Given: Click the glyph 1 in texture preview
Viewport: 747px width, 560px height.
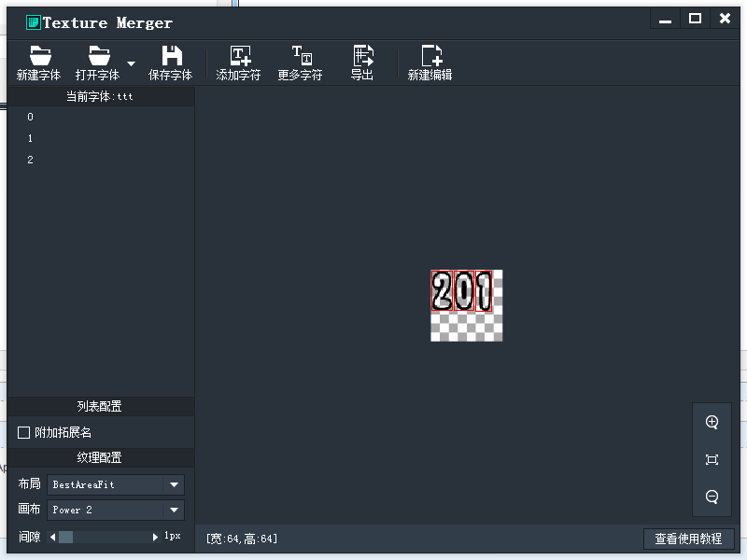Looking at the screenshot, I should point(484,291).
